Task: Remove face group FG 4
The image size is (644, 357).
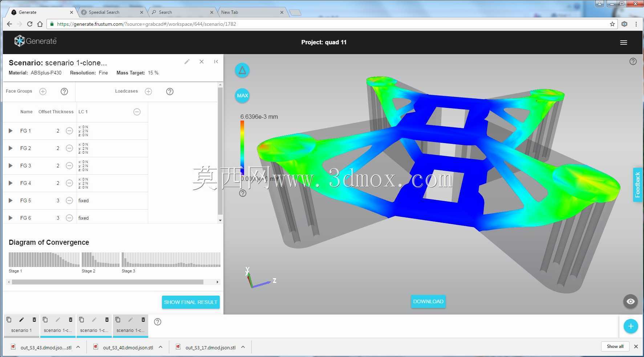Action: click(x=69, y=183)
